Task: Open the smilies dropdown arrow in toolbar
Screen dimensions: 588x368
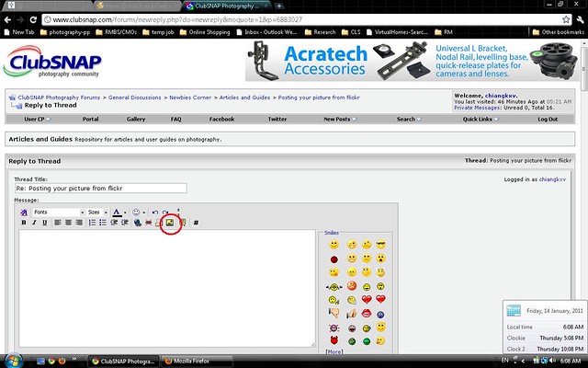Action: 143,213
